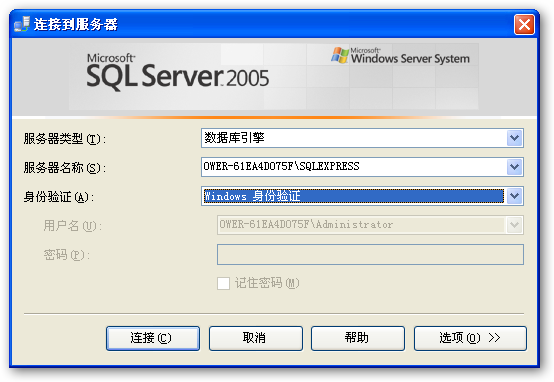The height and width of the screenshot is (382, 554).
Task: Expand options with 选项(O) >> button
Action: [470, 338]
